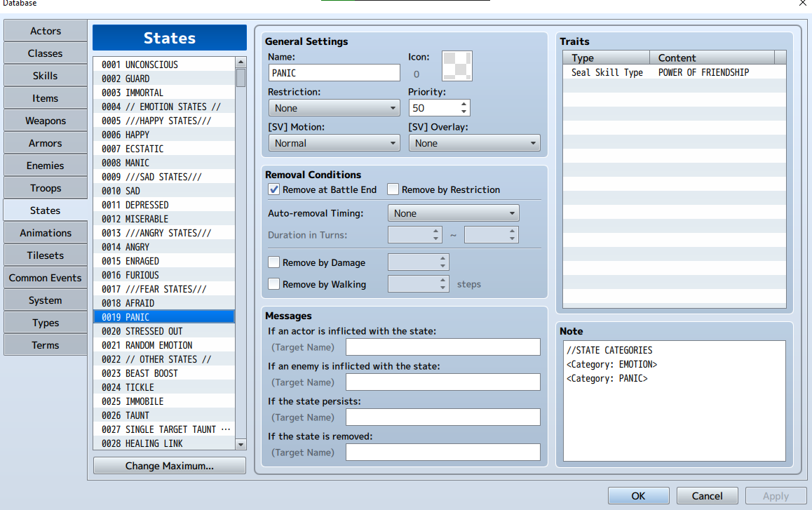Go to the Weapons tab

(x=46, y=121)
